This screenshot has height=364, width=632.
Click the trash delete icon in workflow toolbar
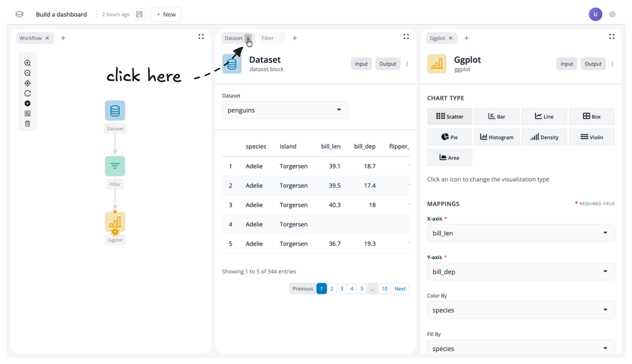(x=28, y=124)
